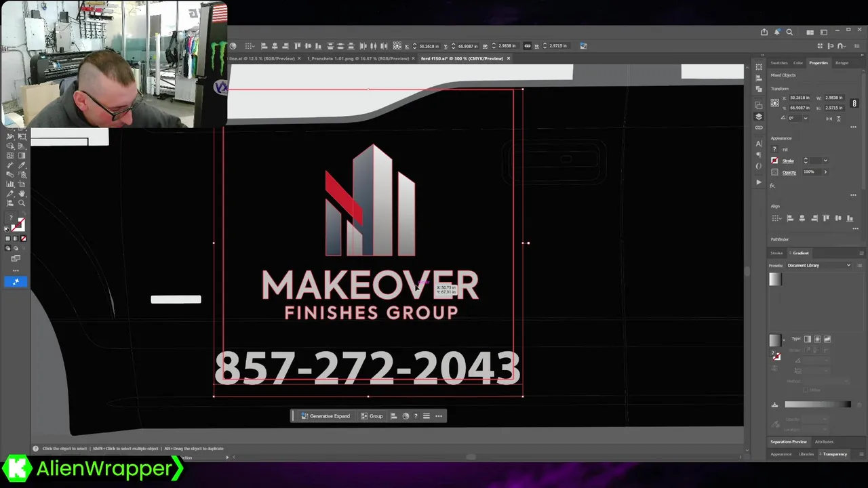868x488 pixels.
Task: Switch to the Attributes tab
Action: (x=824, y=442)
